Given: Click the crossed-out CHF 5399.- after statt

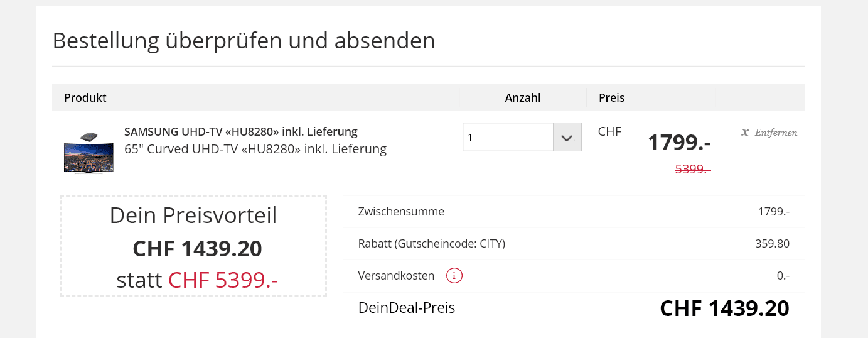Looking at the screenshot, I should click(223, 280).
